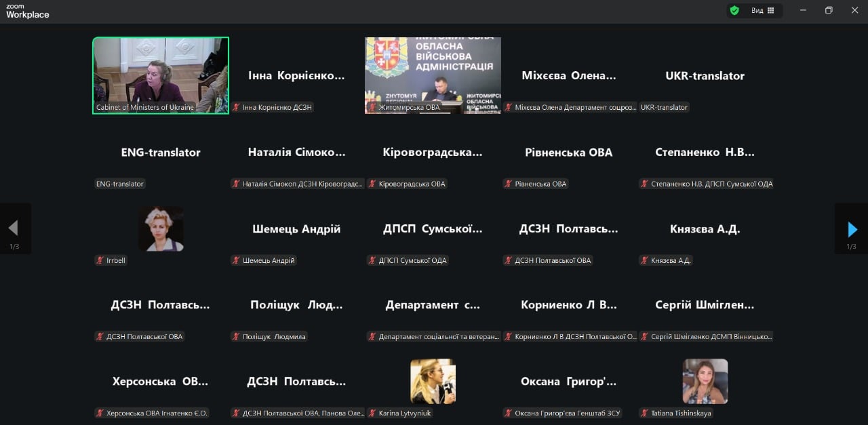
Task: Click muted mic icon beside Tatiana Tishinskaya
Action: pos(645,413)
